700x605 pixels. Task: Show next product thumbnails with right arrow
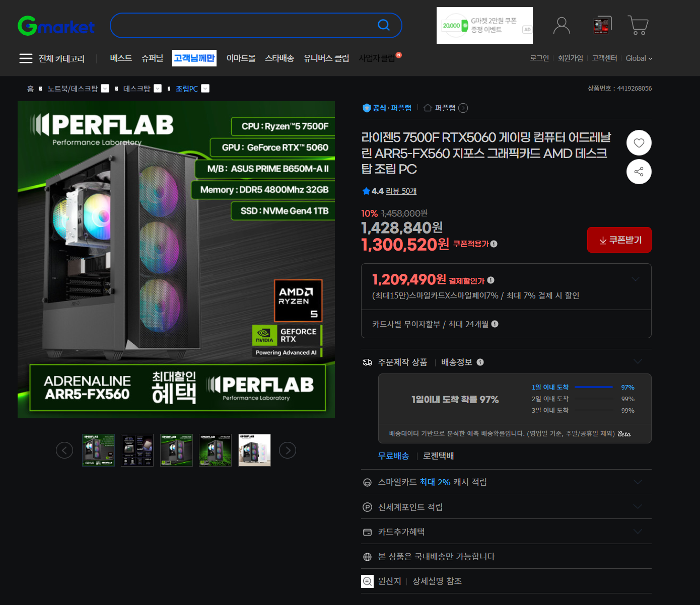coord(288,450)
